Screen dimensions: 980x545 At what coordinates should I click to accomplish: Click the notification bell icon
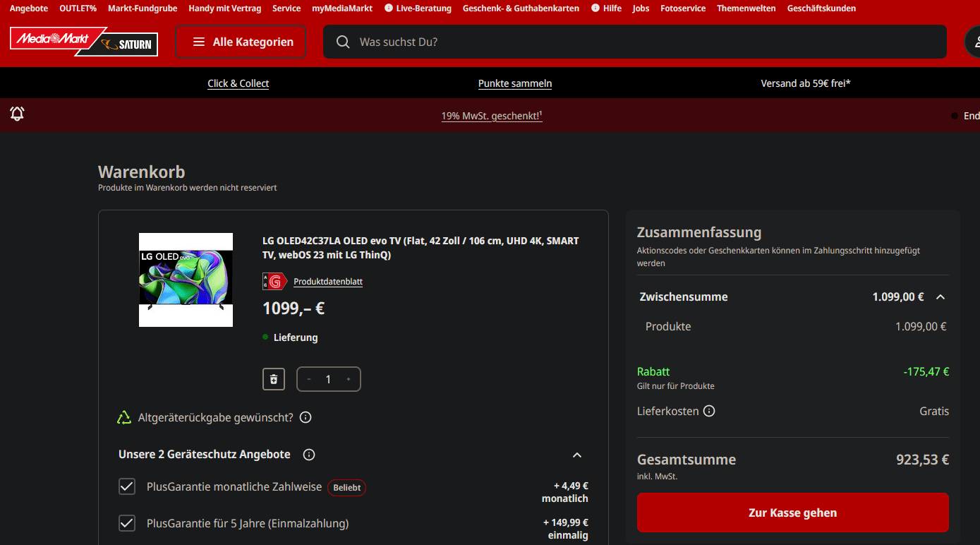pos(18,114)
